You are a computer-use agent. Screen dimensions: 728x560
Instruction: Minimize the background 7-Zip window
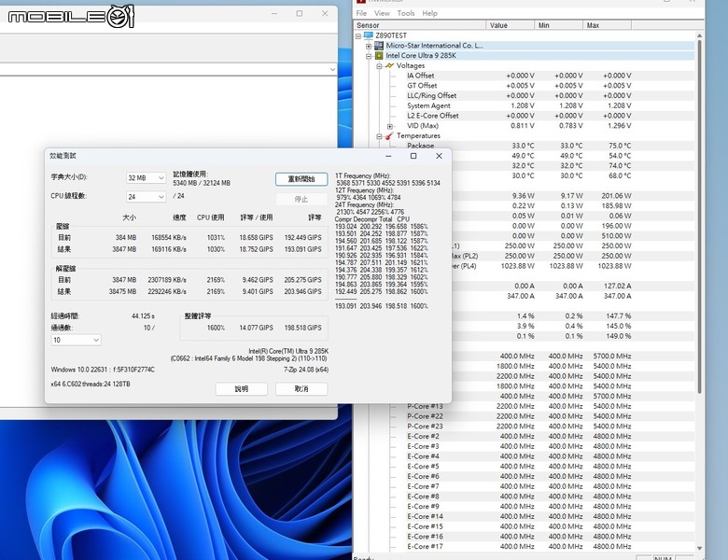coord(274,13)
